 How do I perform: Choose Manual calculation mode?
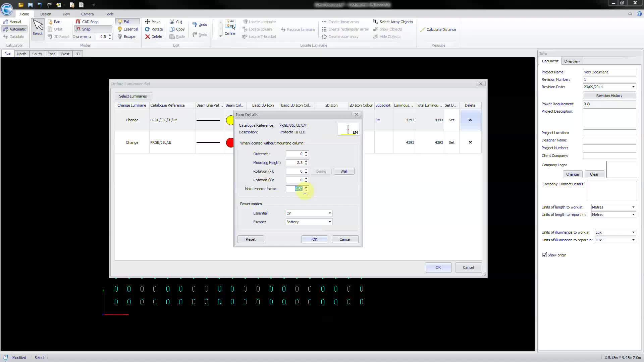pos(12,22)
